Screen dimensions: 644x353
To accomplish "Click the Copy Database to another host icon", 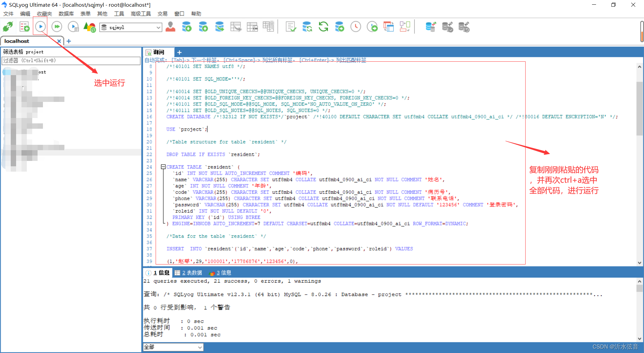I will 219,26.
